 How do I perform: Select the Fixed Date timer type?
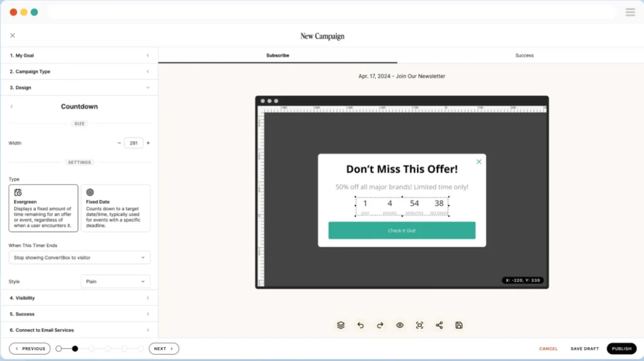click(x=116, y=208)
